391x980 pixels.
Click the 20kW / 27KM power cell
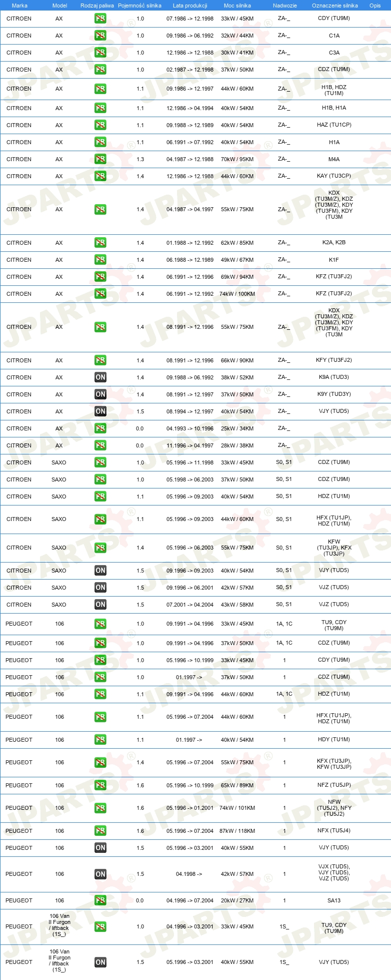[237, 900]
